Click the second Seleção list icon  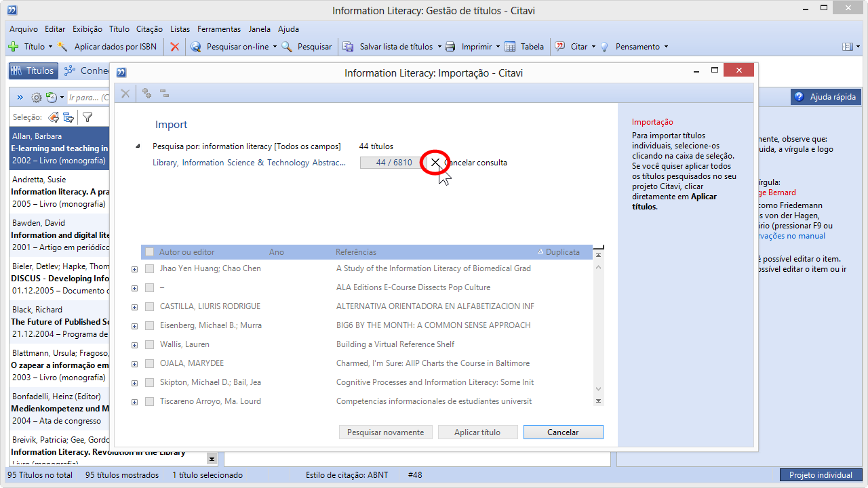68,117
